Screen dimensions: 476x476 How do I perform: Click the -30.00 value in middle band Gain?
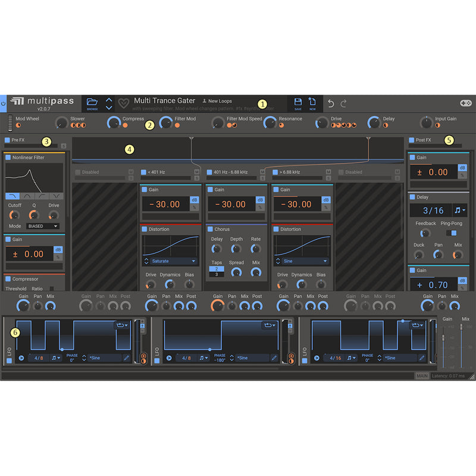(x=230, y=204)
